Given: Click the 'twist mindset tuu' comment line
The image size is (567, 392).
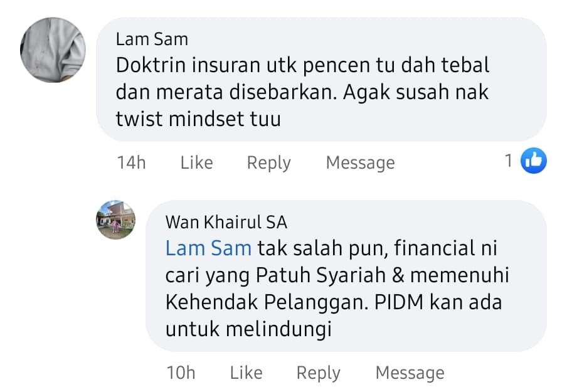Looking at the screenshot, I should click(198, 119).
